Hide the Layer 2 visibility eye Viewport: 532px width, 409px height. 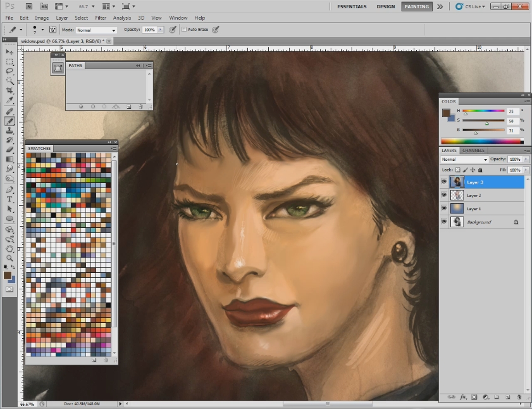(445, 195)
